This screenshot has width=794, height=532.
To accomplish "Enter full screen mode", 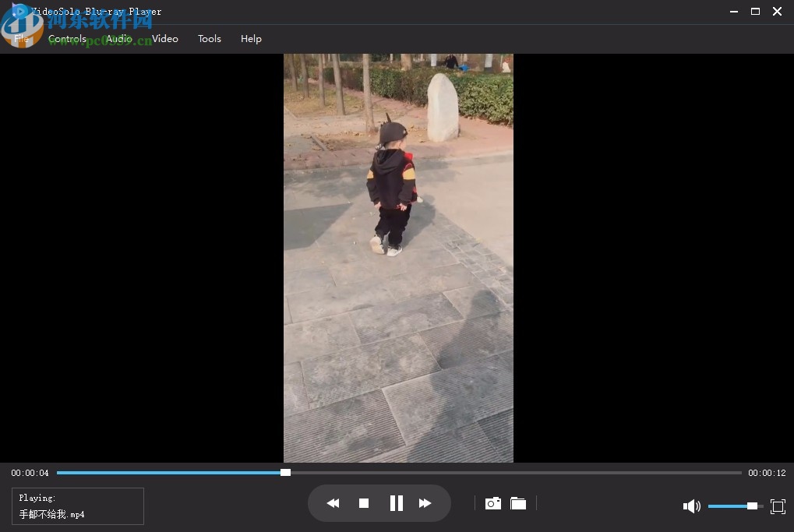I will tap(778, 506).
